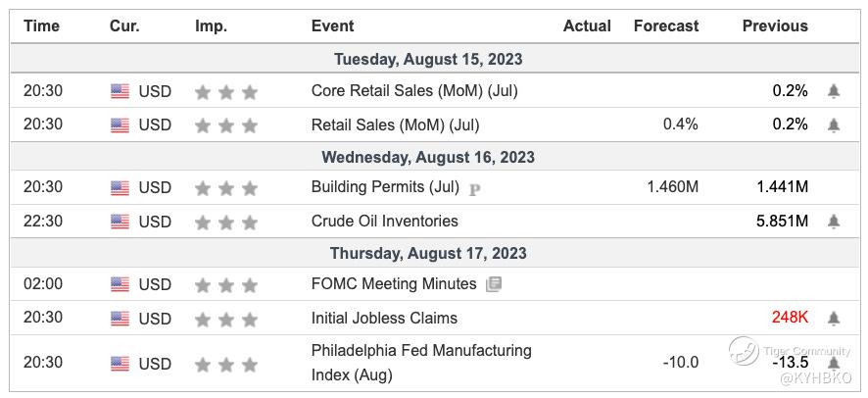The height and width of the screenshot is (398, 868).
Task: Open the Initial Jobless Claims event
Action: click(384, 318)
